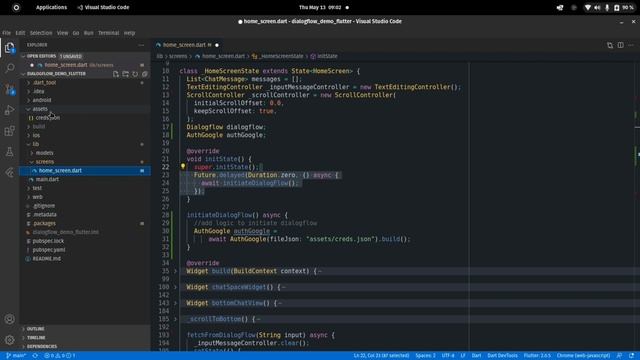Open the Explorer view in activity bar

click(x=9, y=48)
